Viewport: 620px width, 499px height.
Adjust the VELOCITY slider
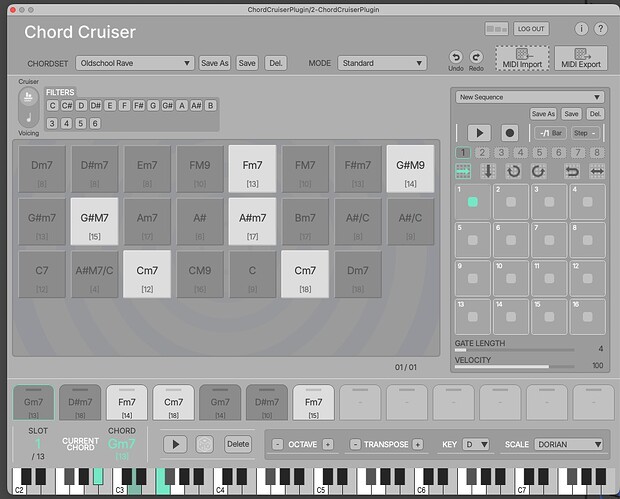514,367
